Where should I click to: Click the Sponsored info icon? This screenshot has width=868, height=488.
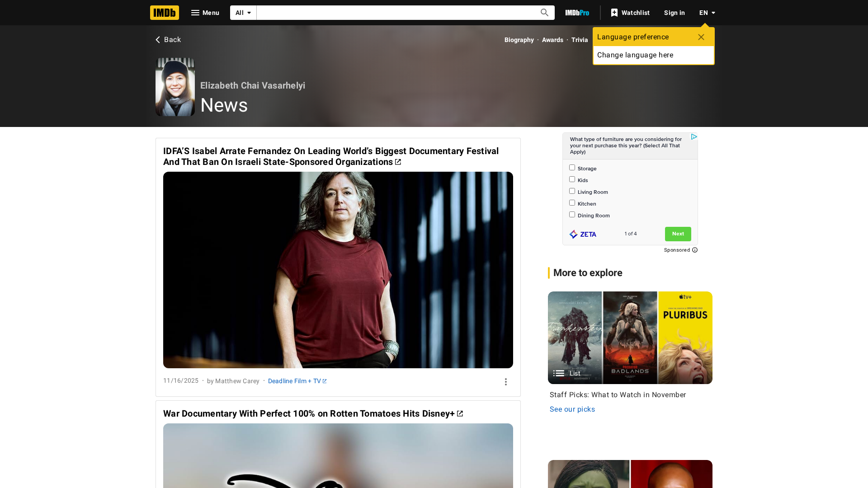[x=695, y=250]
